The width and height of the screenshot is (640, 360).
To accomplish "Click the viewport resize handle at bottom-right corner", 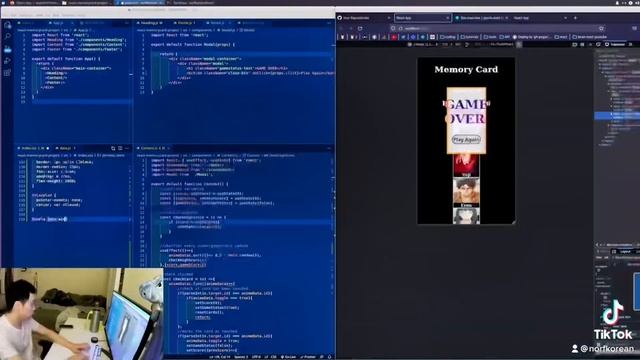I will click(513, 222).
